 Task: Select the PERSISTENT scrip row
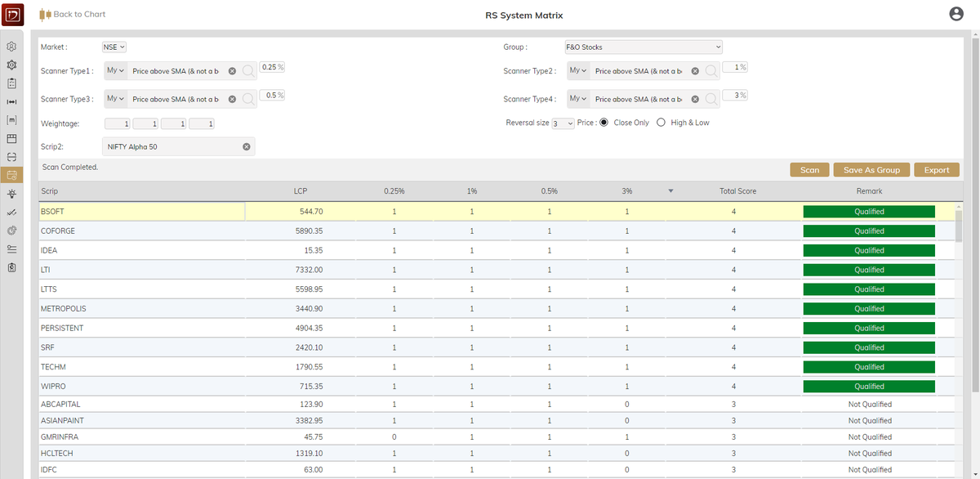click(497, 329)
